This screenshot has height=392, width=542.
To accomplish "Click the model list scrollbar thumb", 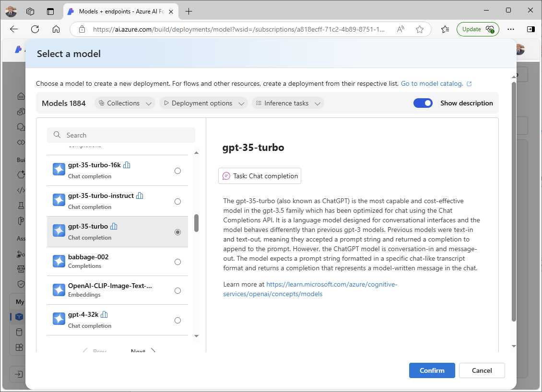I will [x=196, y=223].
